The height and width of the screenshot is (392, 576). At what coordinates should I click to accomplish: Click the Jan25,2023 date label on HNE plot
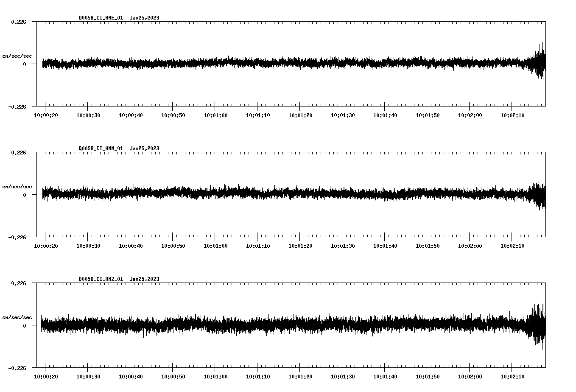(145, 18)
